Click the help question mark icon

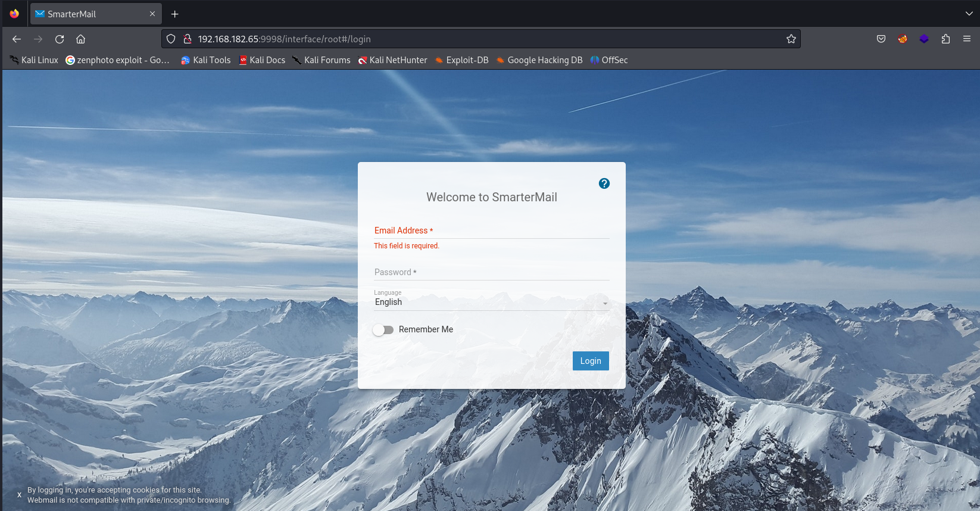point(604,183)
